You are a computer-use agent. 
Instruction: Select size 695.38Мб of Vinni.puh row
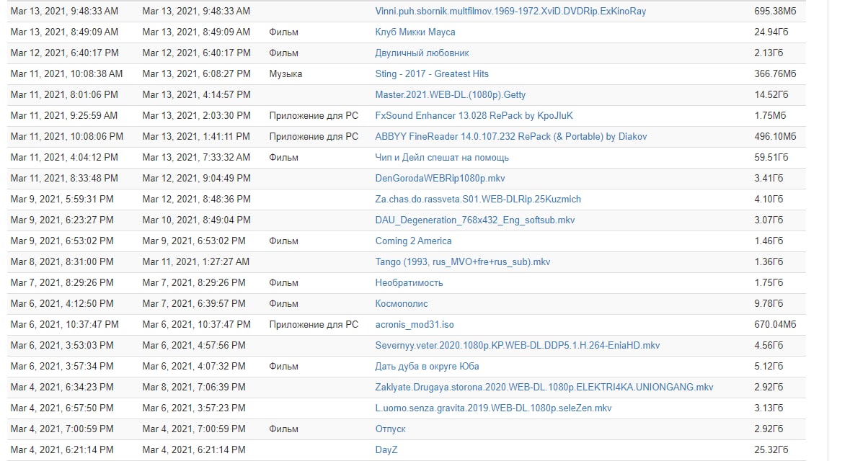(775, 12)
